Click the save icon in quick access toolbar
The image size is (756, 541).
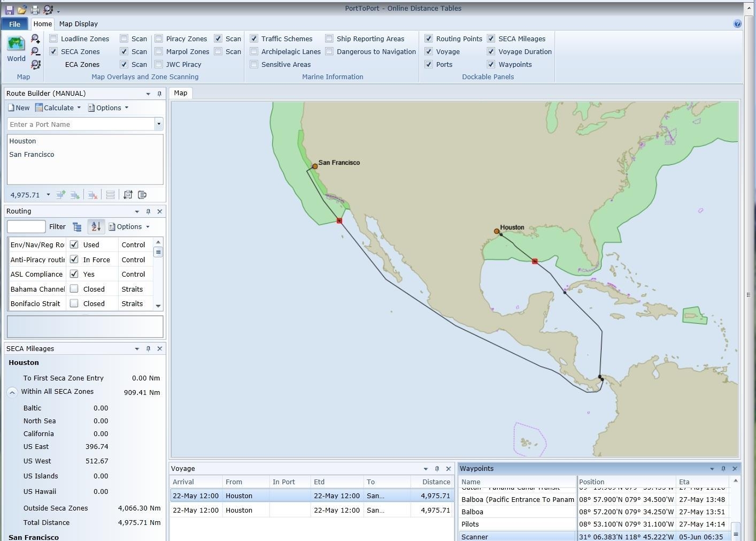coord(9,10)
